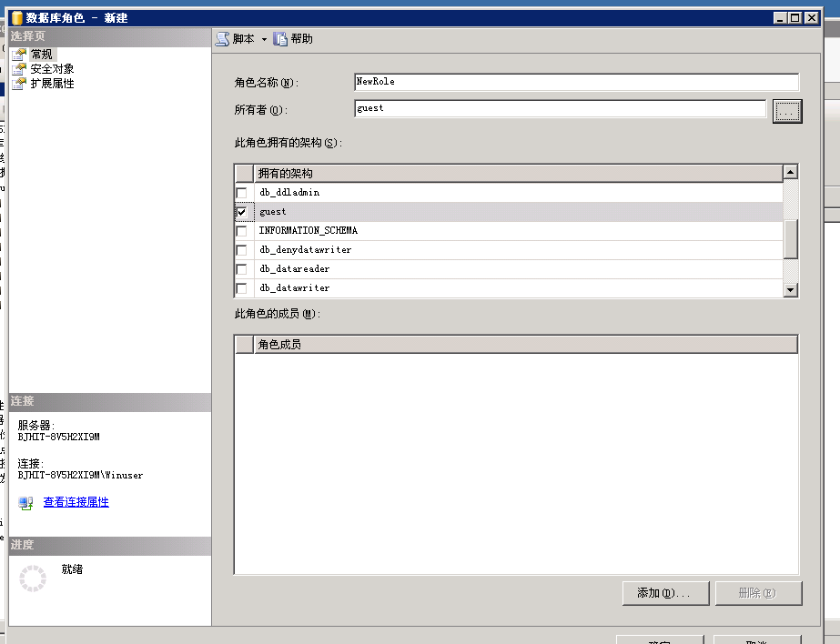Check the INFORMATION_SCHEMA checkbox

pos(241,231)
